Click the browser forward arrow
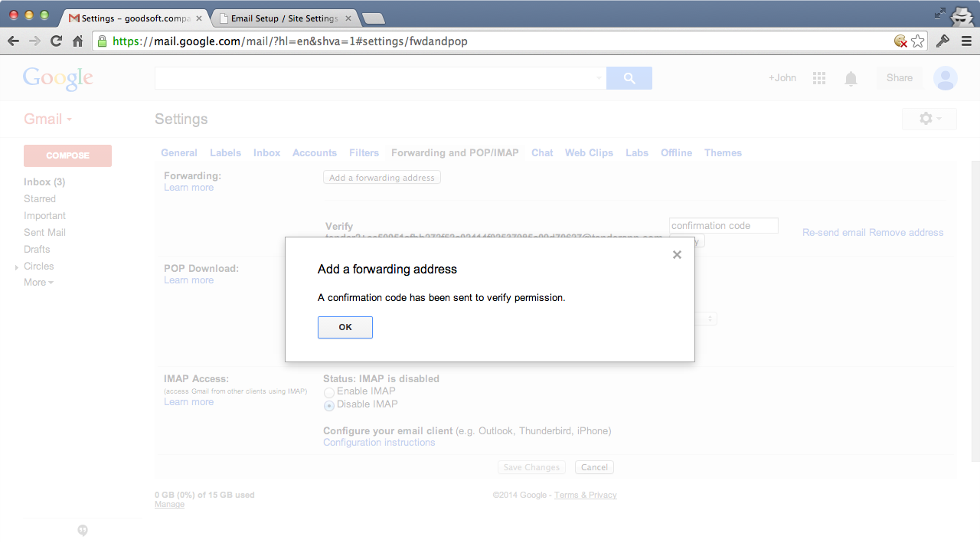980x543 pixels. (x=34, y=41)
